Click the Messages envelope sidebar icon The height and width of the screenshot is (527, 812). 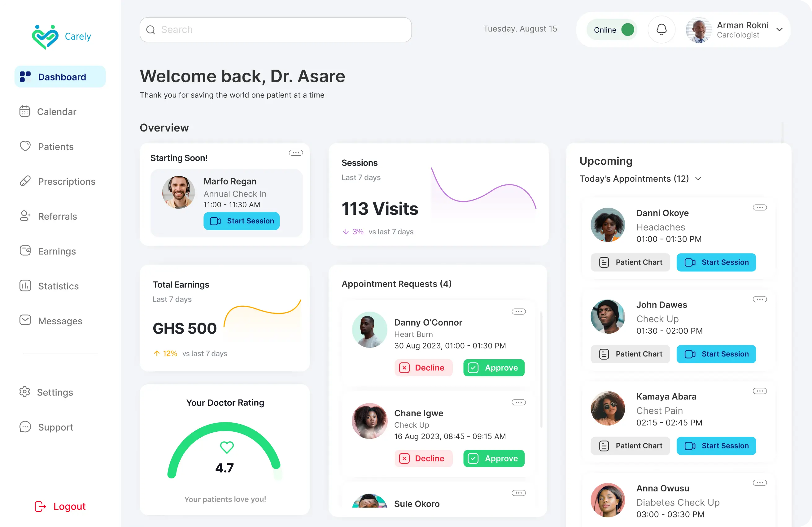point(25,320)
